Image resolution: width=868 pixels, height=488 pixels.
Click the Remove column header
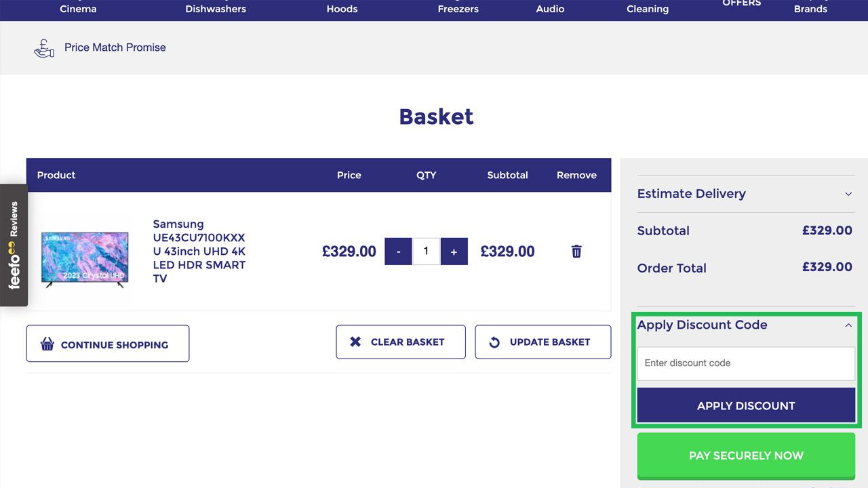tap(576, 175)
